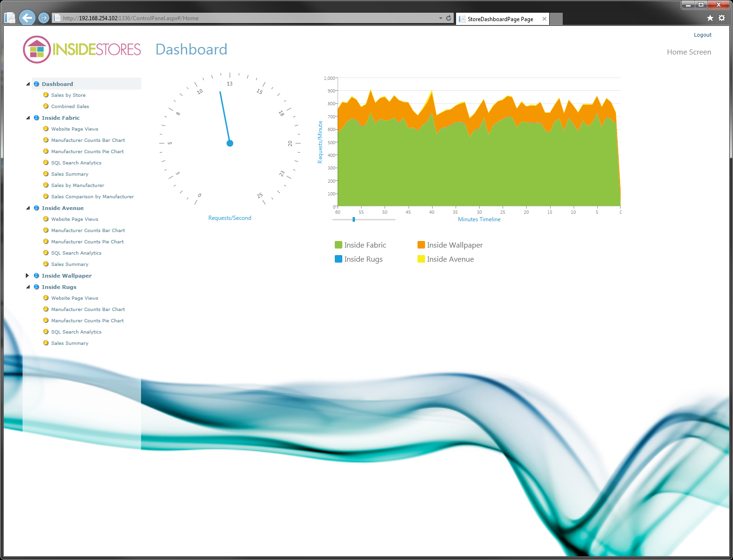Click the yellow bullet beside Sales by Store
733x560 pixels.
click(x=46, y=95)
